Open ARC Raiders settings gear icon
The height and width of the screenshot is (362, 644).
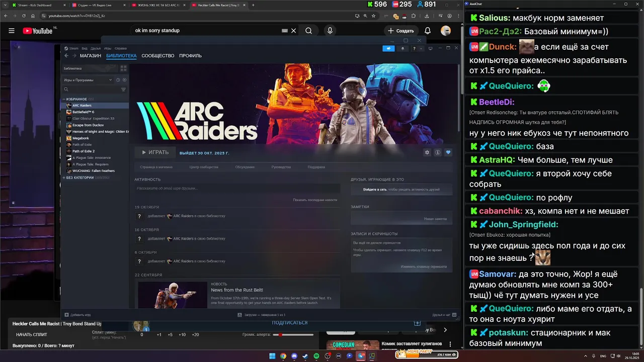click(427, 152)
